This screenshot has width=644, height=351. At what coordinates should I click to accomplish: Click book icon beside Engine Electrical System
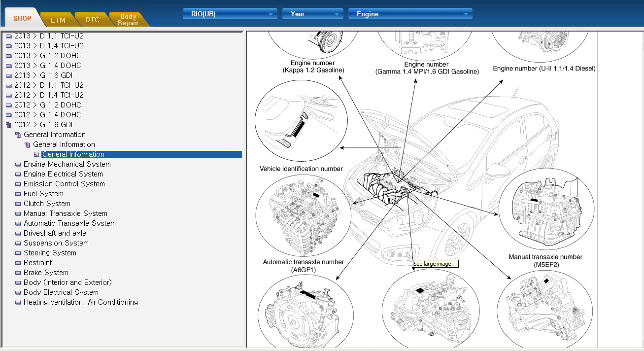point(18,174)
